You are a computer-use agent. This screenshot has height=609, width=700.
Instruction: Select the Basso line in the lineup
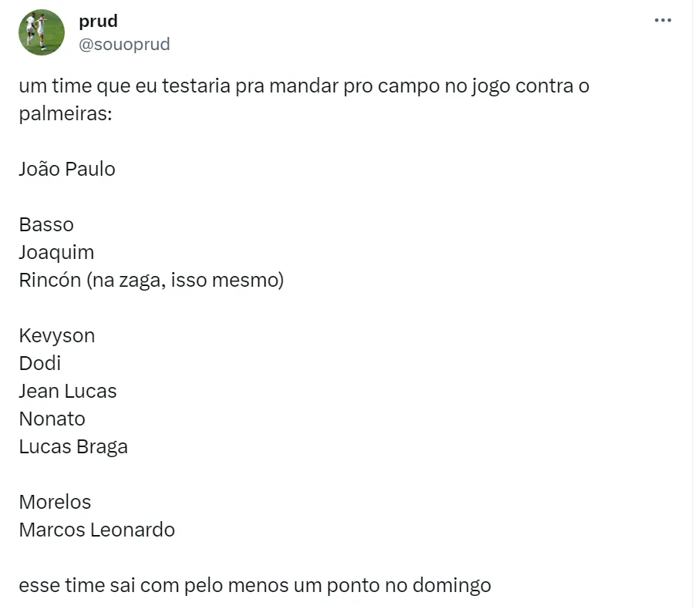[x=46, y=224]
